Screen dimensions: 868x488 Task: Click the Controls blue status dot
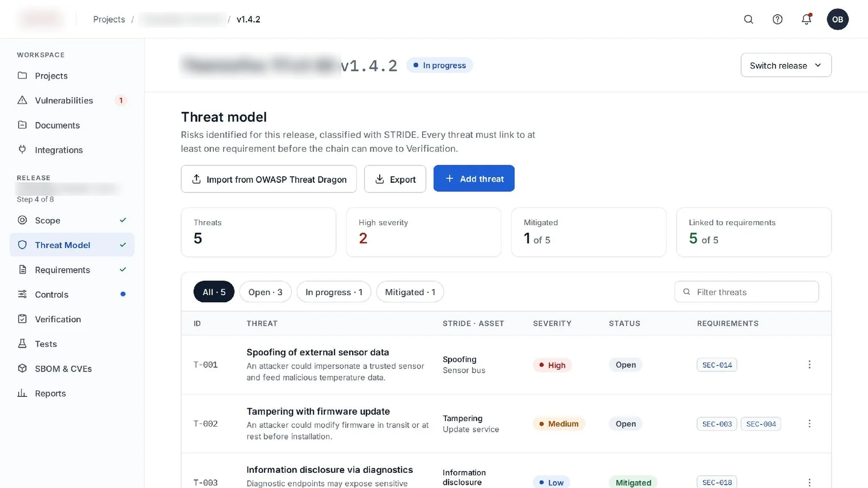(123, 294)
